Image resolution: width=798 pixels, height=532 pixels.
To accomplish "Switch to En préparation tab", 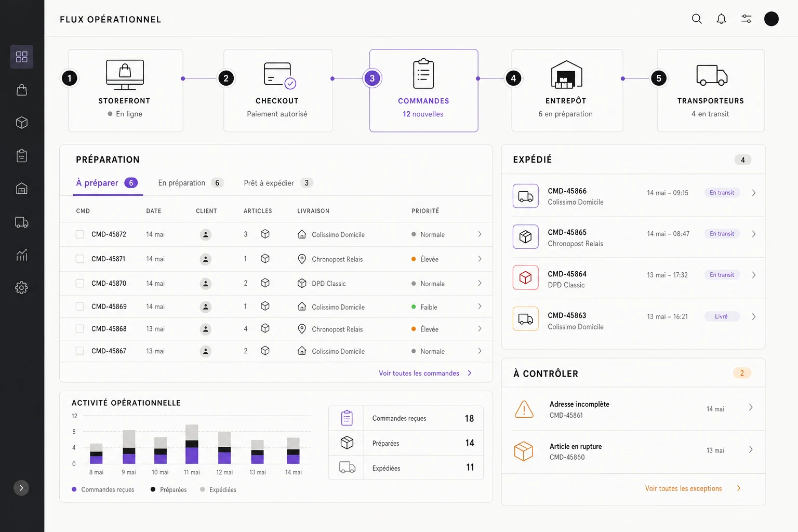I will point(191,183).
